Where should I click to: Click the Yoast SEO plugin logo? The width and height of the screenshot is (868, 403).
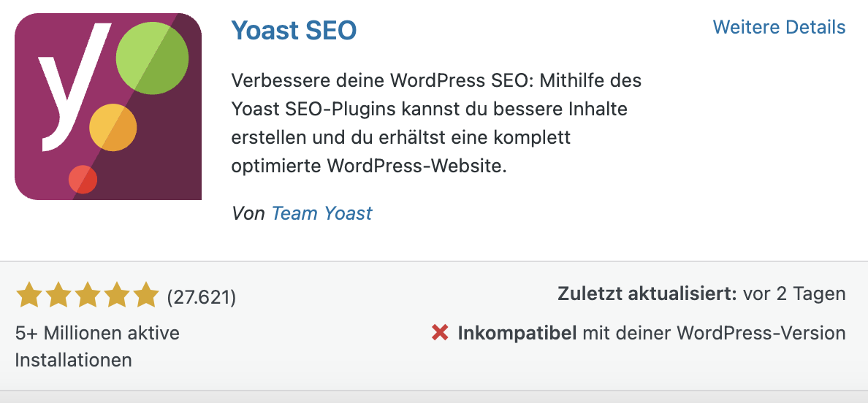(x=108, y=106)
